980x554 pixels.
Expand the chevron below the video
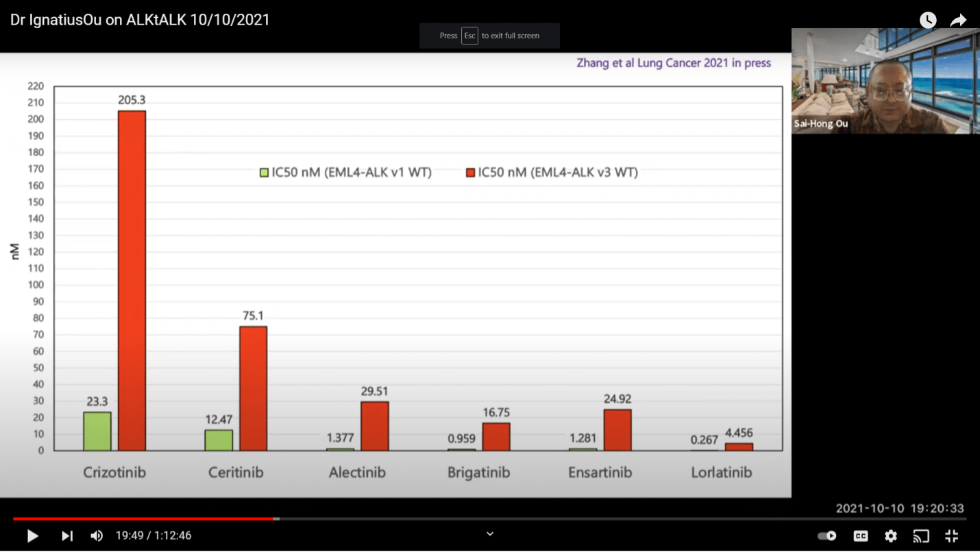click(490, 534)
